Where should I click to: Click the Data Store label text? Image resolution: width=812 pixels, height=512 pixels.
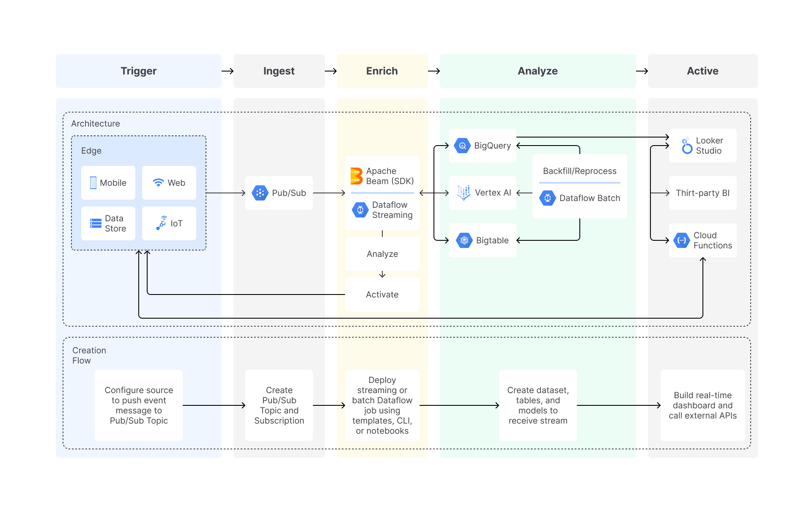point(115,223)
